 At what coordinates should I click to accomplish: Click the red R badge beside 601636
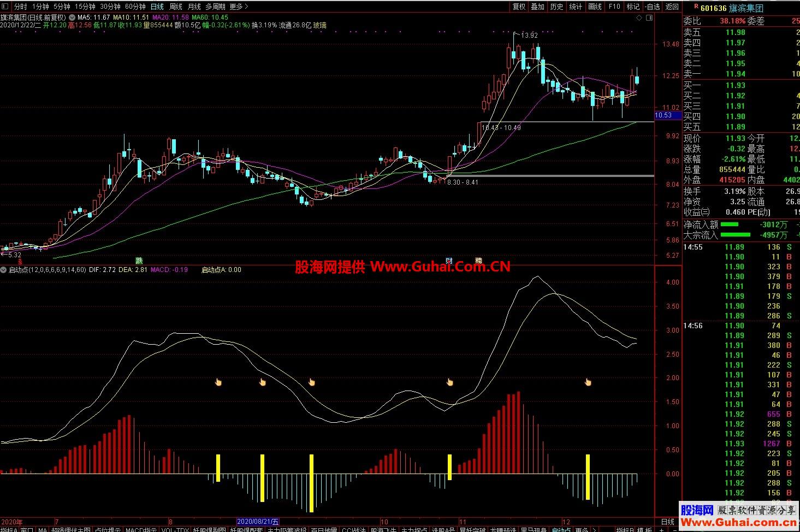tap(696, 7)
